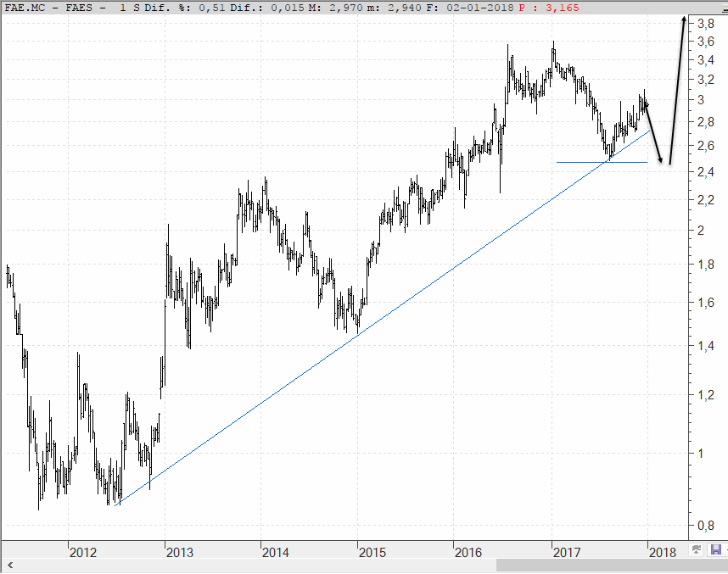Click the 2,4 price axis label

(x=706, y=172)
